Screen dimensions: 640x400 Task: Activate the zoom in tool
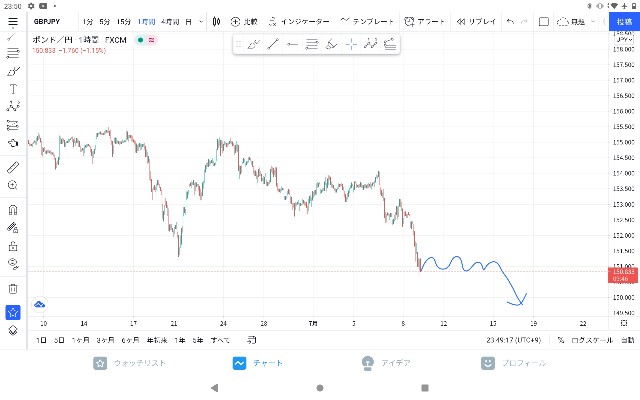pyautogui.click(x=13, y=185)
